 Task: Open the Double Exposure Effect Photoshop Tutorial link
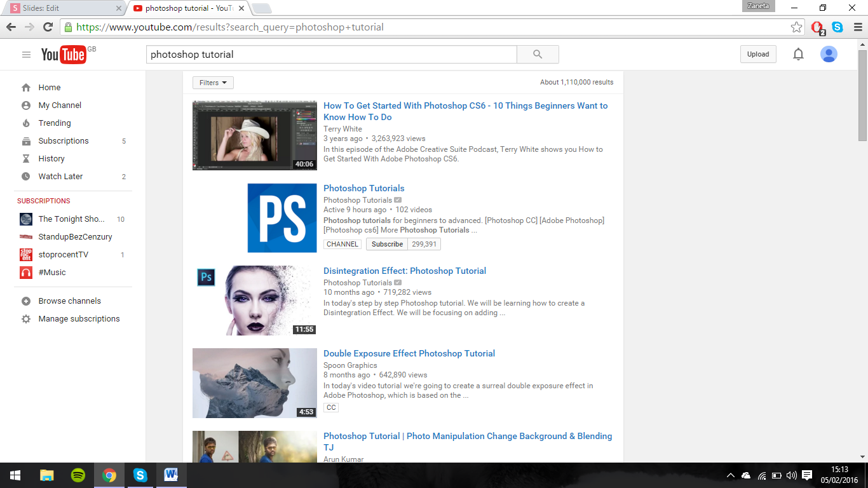point(409,353)
